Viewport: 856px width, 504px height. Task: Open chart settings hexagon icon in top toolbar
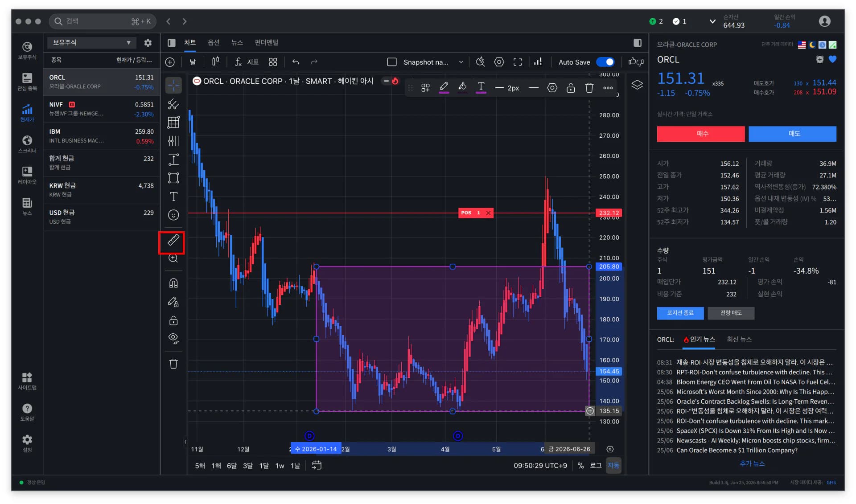499,62
